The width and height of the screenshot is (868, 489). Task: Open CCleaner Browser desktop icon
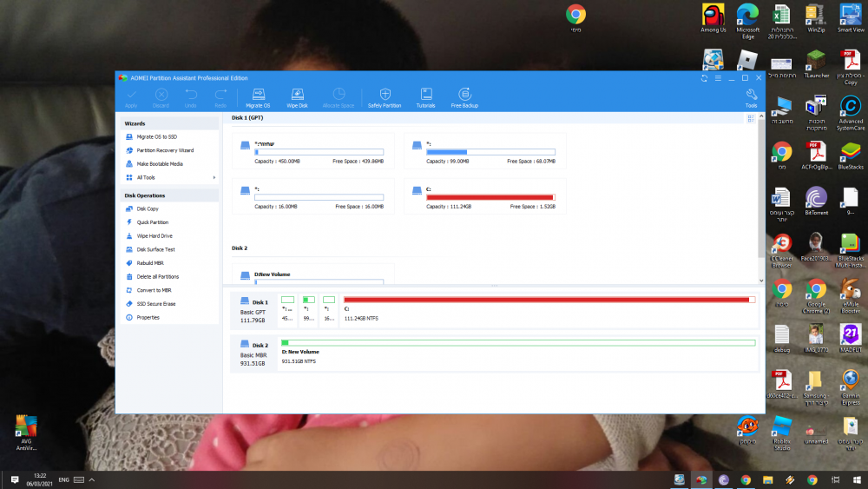click(x=782, y=250)
